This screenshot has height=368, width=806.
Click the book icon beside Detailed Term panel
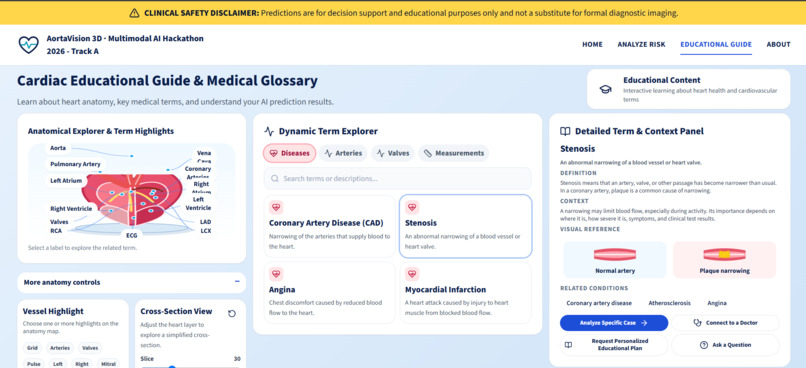[x=565, y=131]
